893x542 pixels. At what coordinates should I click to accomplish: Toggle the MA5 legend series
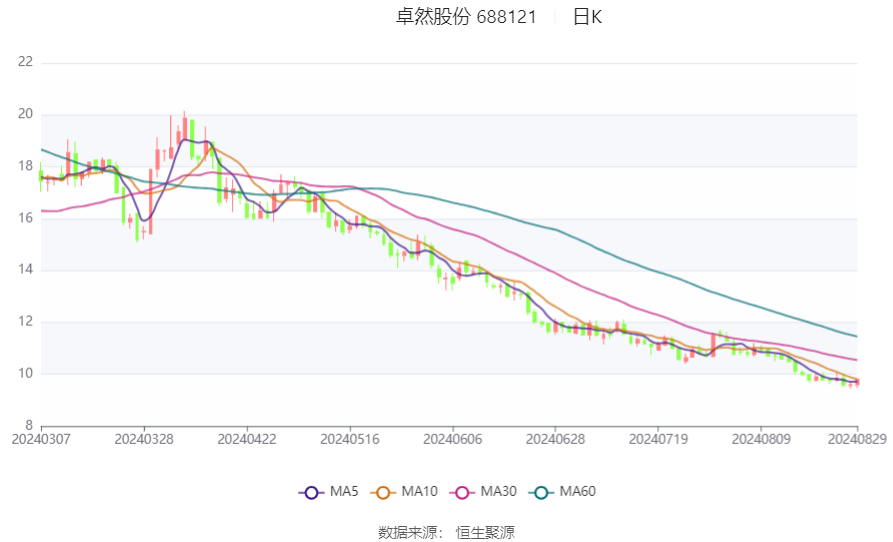coord(329,491)
